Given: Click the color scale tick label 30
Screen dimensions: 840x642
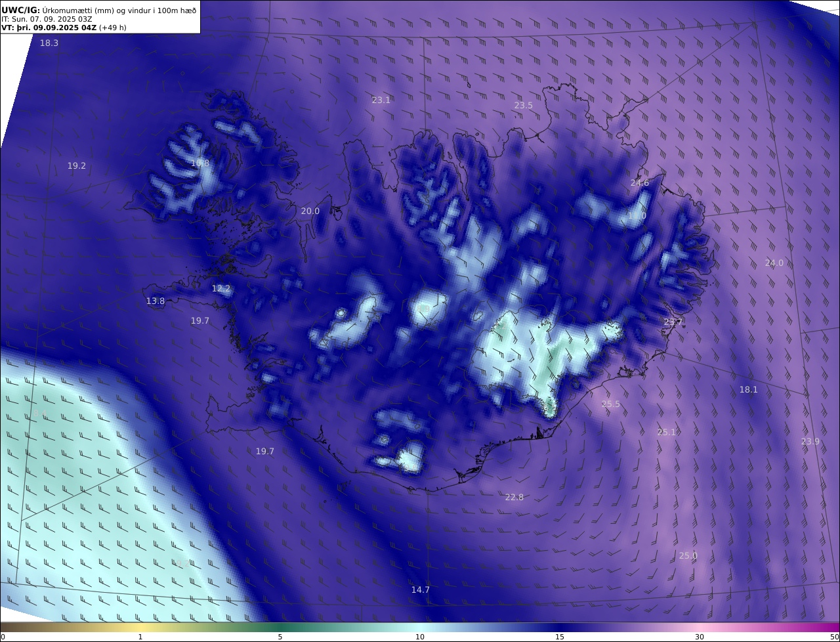Looking at the screenshot, I should (700, 637).
